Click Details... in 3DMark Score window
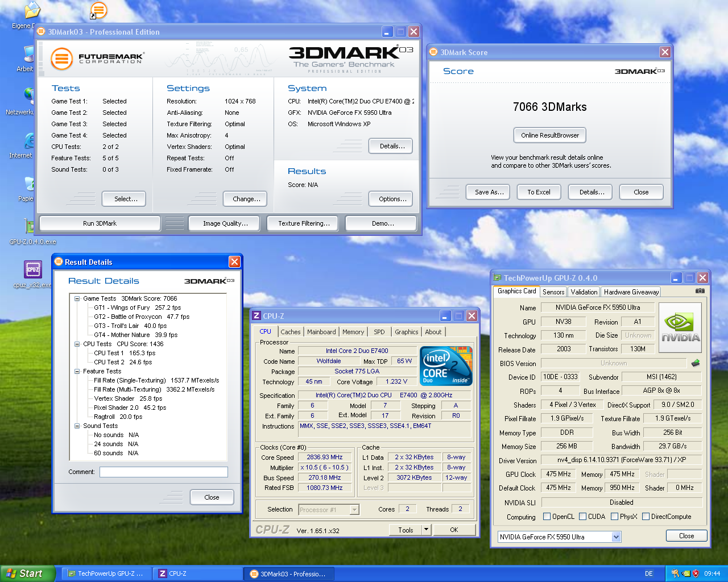This screenshot has height=582, width=728. coord(591,192)
